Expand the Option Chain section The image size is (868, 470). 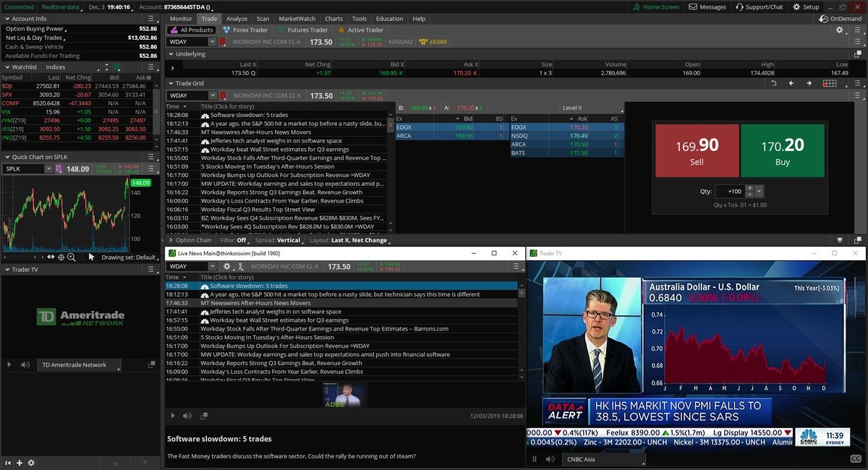[x=170, y=240]
